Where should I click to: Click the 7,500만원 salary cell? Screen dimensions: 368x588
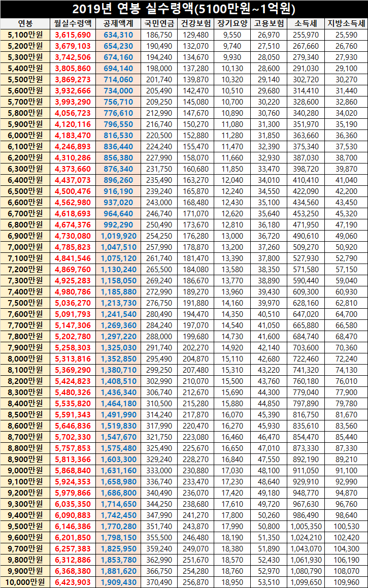point(25,303)
